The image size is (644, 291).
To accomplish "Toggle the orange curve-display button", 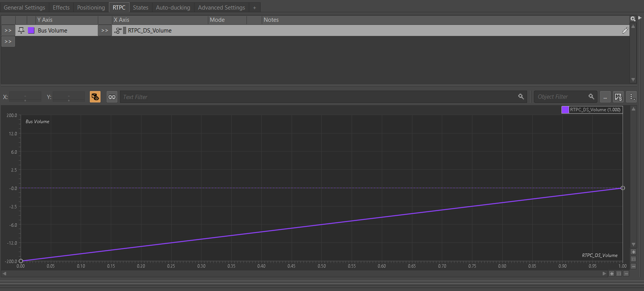I will (95, 97).
